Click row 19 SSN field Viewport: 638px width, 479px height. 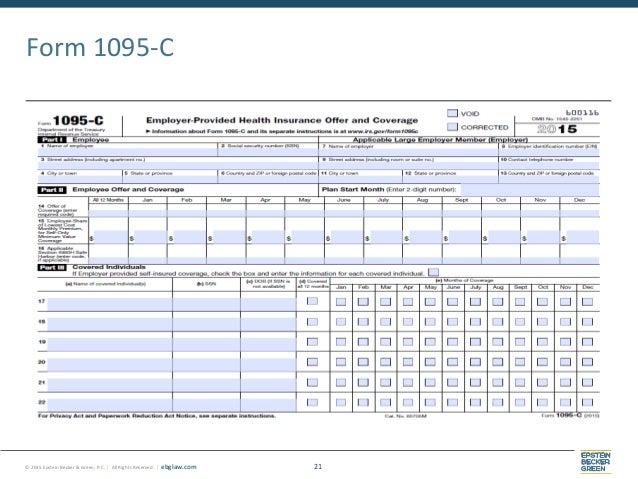coord(206,345)
